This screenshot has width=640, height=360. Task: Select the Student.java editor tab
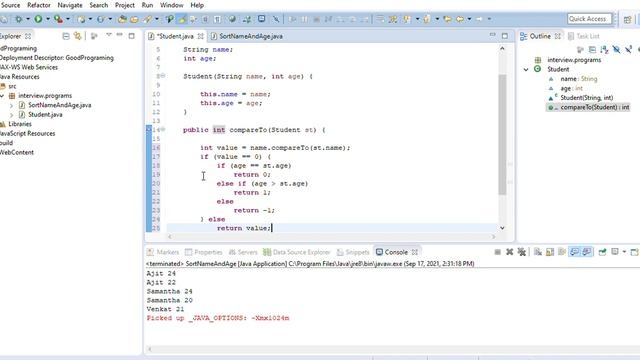click(x=175, y=36)
